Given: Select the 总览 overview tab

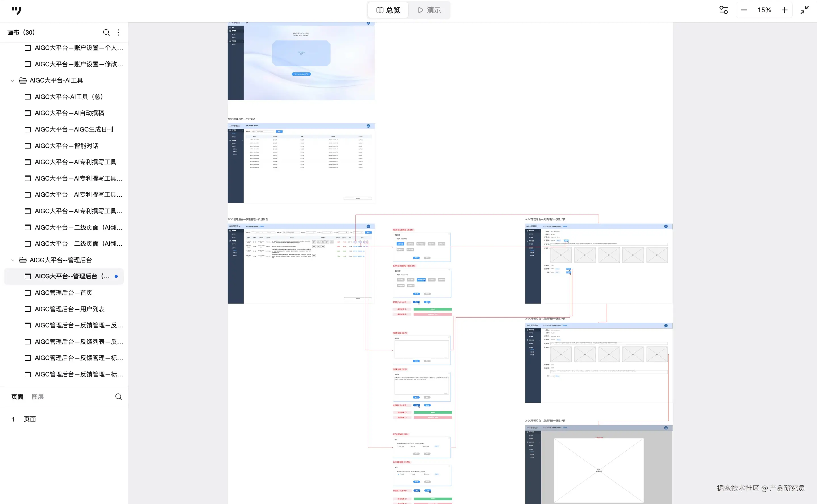Looking at the screenshot, I should click(388, 10).
